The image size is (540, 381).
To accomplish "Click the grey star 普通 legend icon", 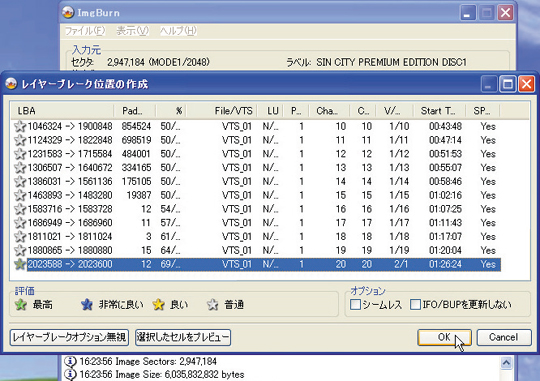I will tap(213, 305).
